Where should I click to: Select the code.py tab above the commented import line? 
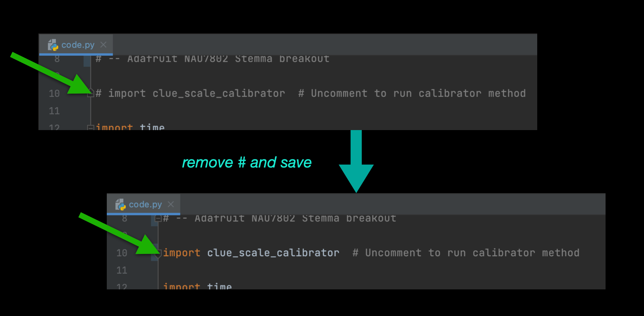pos(76,45)
